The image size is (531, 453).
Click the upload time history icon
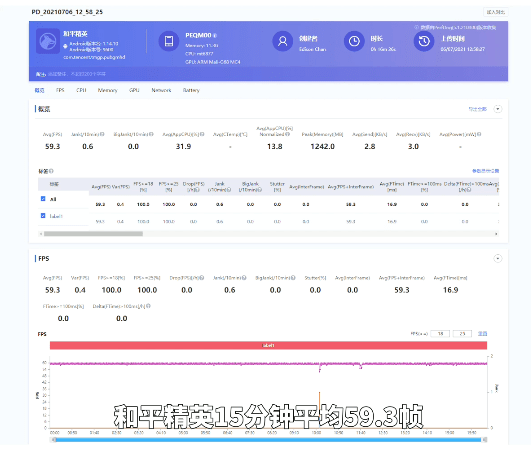click(x=424, y=41)
